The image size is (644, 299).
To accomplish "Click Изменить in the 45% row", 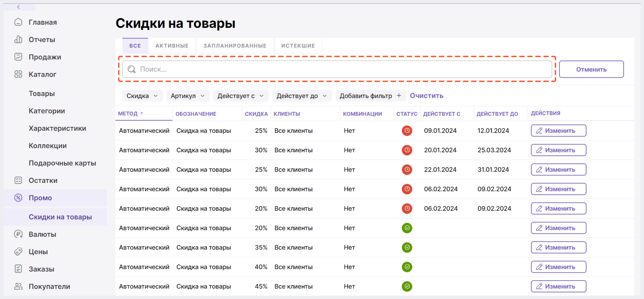I will pos(559,286).
